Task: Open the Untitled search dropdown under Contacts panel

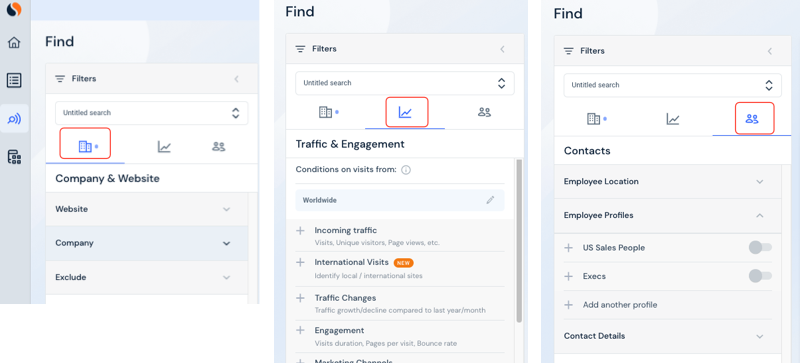Action: [x=672, y=85]
